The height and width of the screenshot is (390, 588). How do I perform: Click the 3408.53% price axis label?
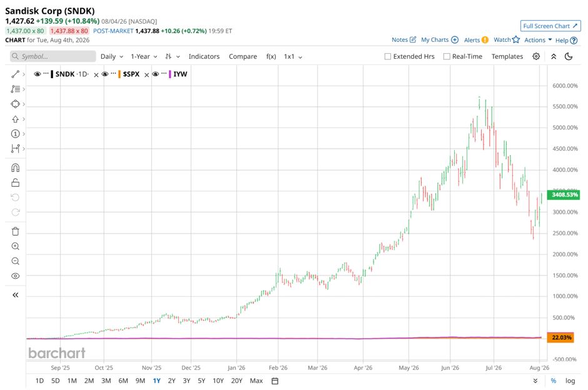click(x=564, y=195)
